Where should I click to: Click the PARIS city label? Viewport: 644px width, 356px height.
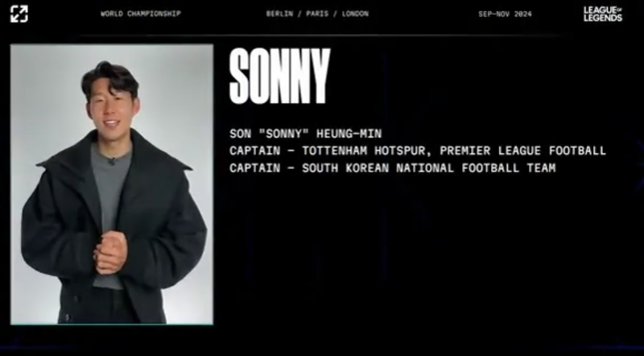317,14
